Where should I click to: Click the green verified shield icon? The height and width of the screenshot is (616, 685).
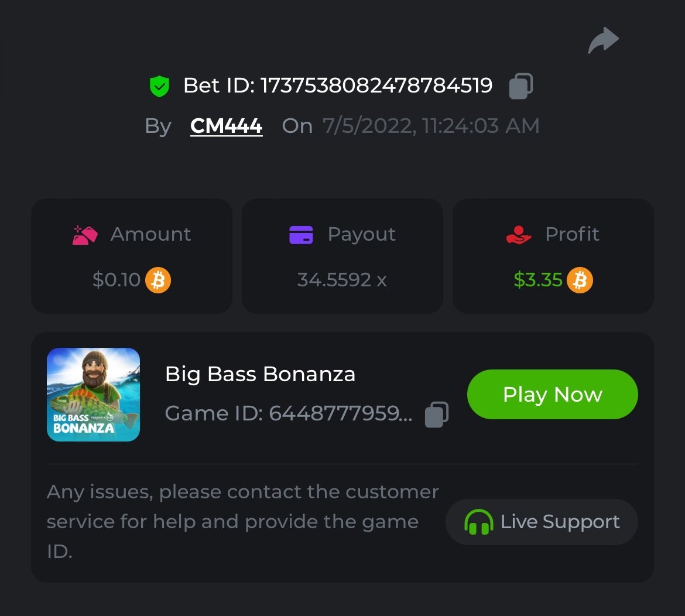click(x=159, y=87)
